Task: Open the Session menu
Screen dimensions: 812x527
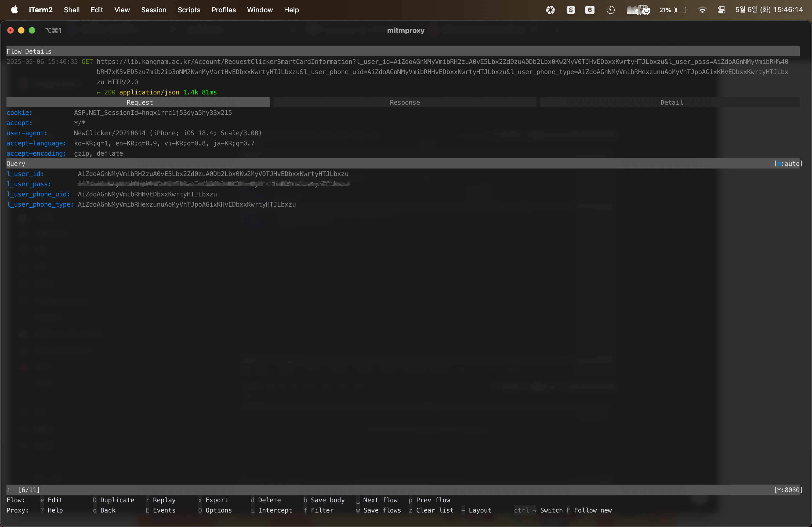Action: pyautogui.click(x=154, y=10)
